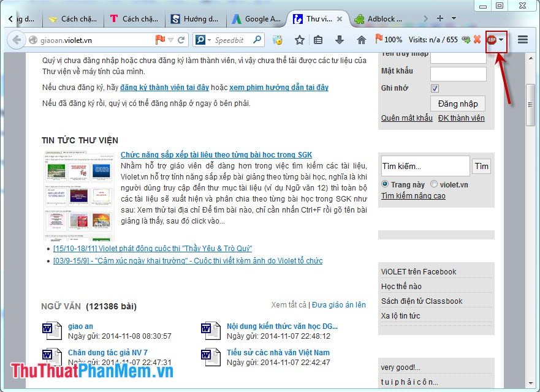Click the clipboard reading list icon
Screen dimensions: 540x392
click(318, 41)
